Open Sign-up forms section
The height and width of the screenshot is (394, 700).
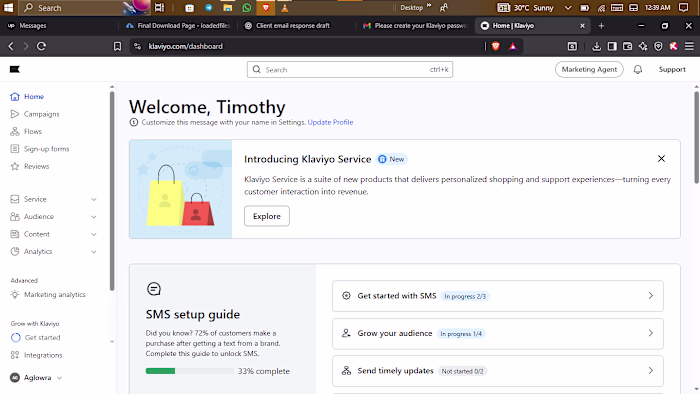click(40, 149)
